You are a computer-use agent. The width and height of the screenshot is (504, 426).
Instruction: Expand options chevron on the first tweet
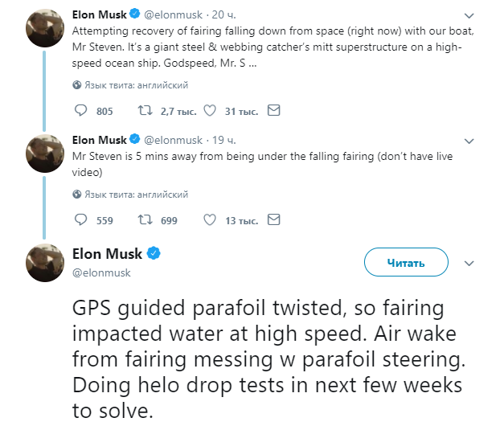coord(469,16)
